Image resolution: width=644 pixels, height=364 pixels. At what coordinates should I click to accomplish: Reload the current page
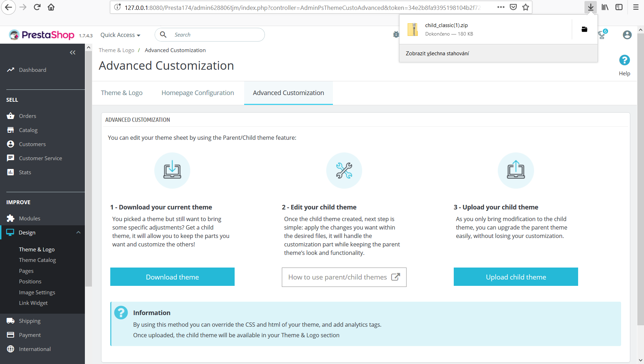37,7
